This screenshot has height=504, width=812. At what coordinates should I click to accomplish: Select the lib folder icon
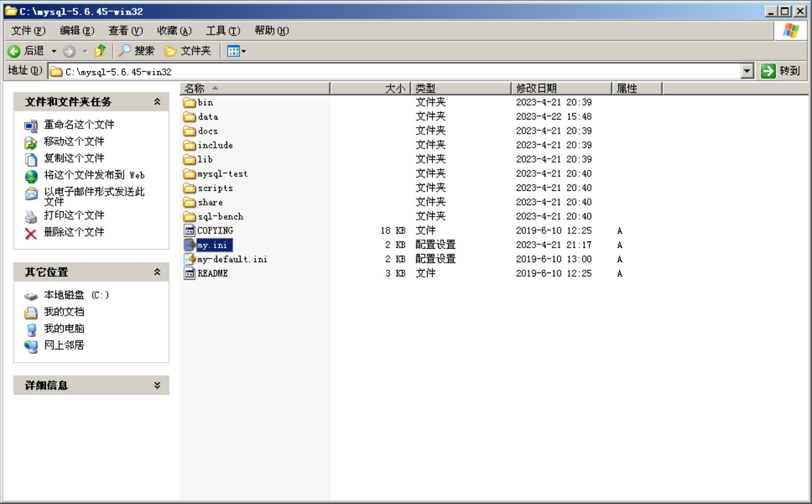[189, 159]
